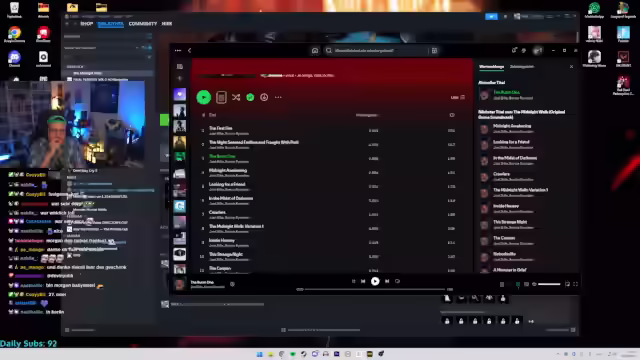Seek on the playback progress bar
The height and width of the screenshot is (360, 640).
(374, 289)
